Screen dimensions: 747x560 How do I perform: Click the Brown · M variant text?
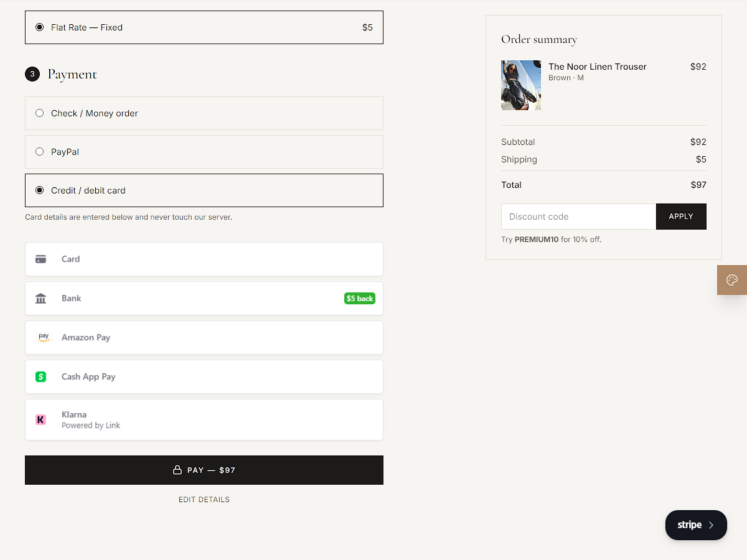pyautogui.click(x=566, y=78)
